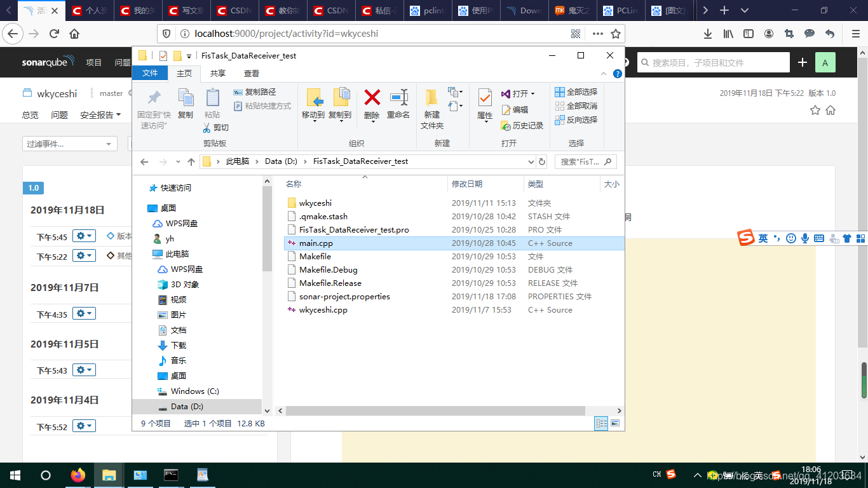Click the Explorer folder search box
Screen dimensions: 868x488
pyautogui.click(x=585, y=161)
